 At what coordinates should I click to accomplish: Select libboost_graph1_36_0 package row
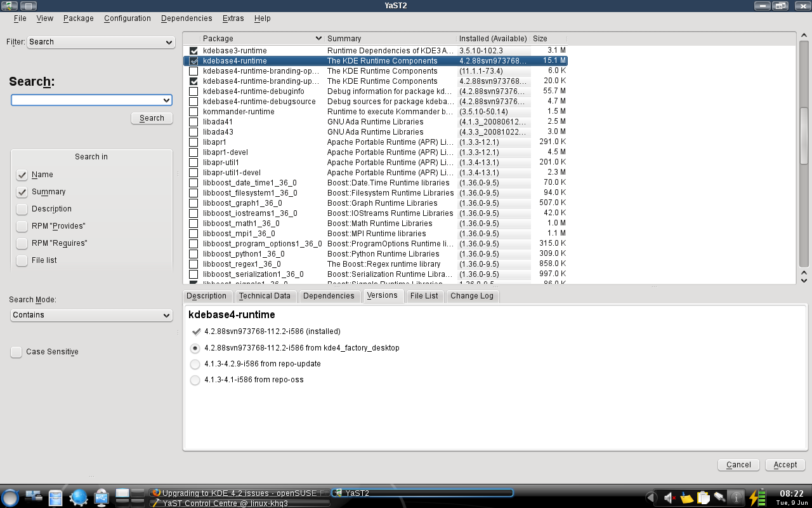tap(376, 203)
